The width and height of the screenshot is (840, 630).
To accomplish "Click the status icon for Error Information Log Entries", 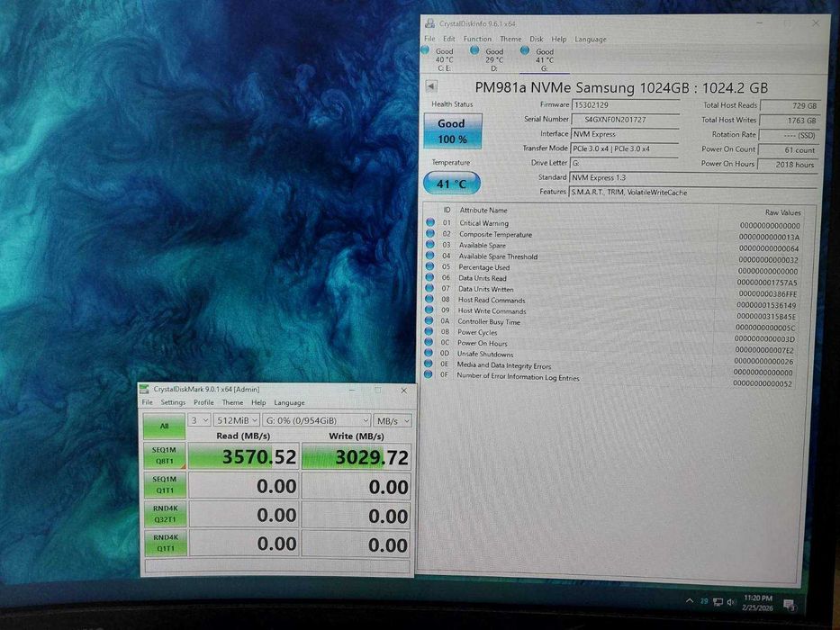I will point(428,374).
